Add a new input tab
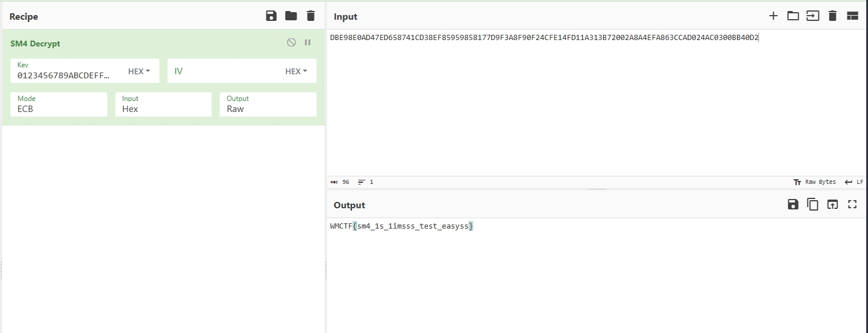 tap(773, 16)
